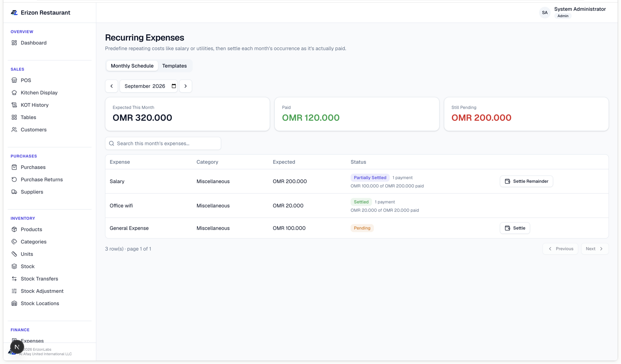Click the Office wifi expense name

121,206
